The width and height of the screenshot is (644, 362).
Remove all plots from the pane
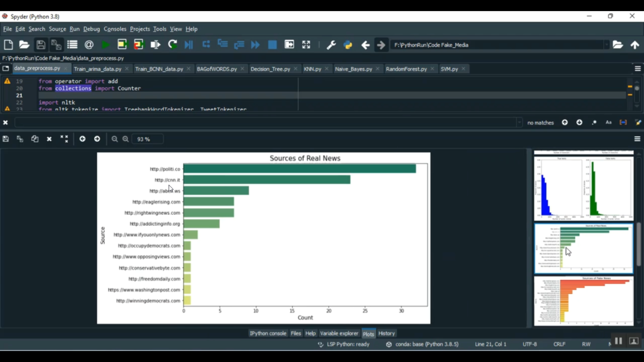64,139
